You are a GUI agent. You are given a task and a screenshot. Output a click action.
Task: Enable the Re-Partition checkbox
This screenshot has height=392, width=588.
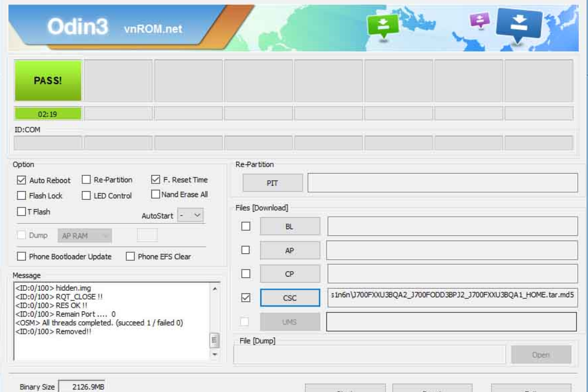(86, 180)
